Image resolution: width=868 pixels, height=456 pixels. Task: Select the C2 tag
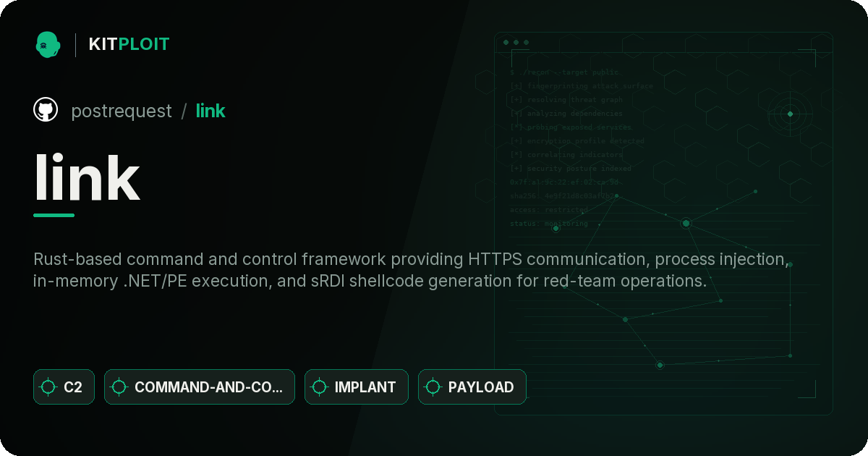click(x=64, y=387)
